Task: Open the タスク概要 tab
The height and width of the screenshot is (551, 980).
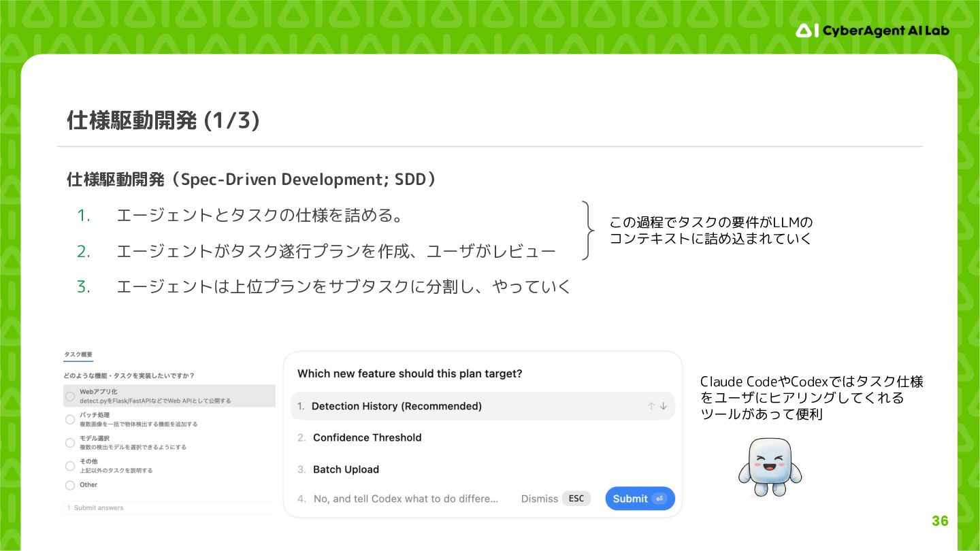Action: [x=78, y=355]
